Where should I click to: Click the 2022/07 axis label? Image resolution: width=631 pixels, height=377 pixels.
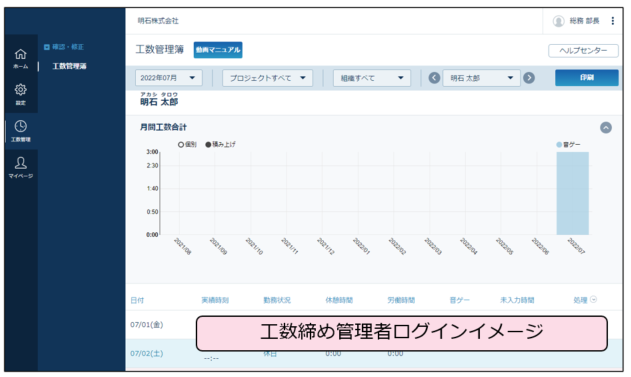point(576,246)
